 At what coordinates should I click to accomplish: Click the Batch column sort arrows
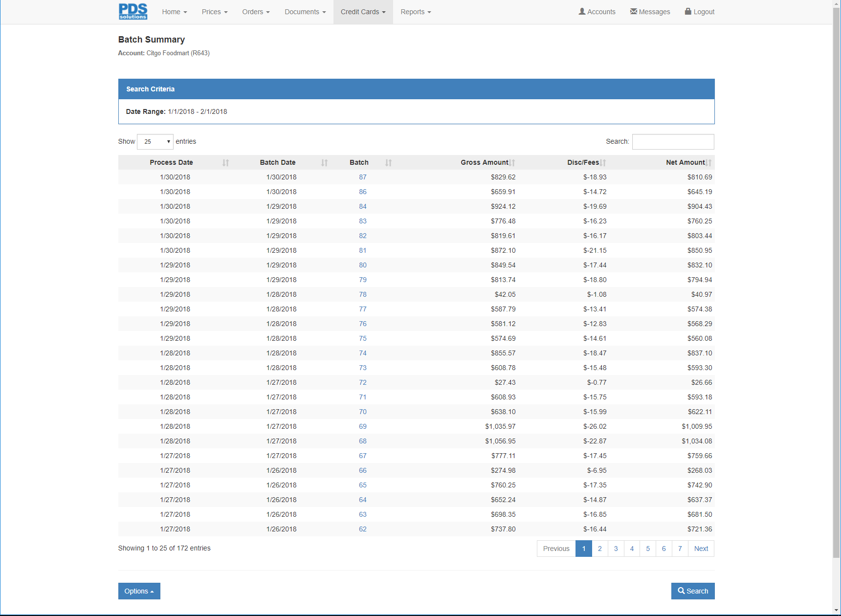[388, 163]
